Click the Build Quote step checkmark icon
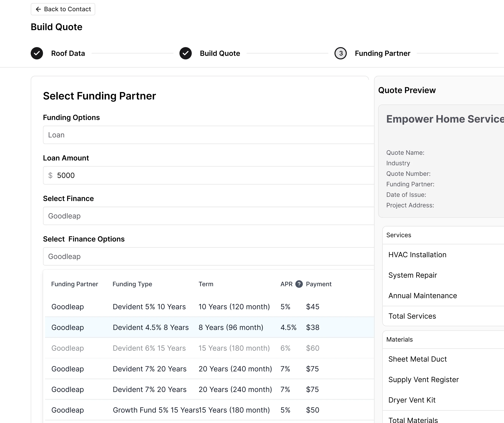The height and width of the screenshot is (423, 504). click(185, 53)
